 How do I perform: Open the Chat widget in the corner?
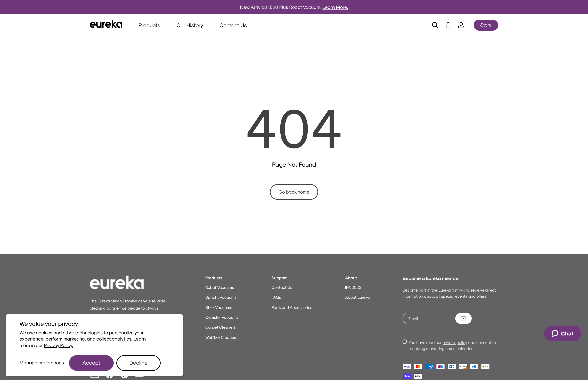pyautogui.click(x=563, y=333)
